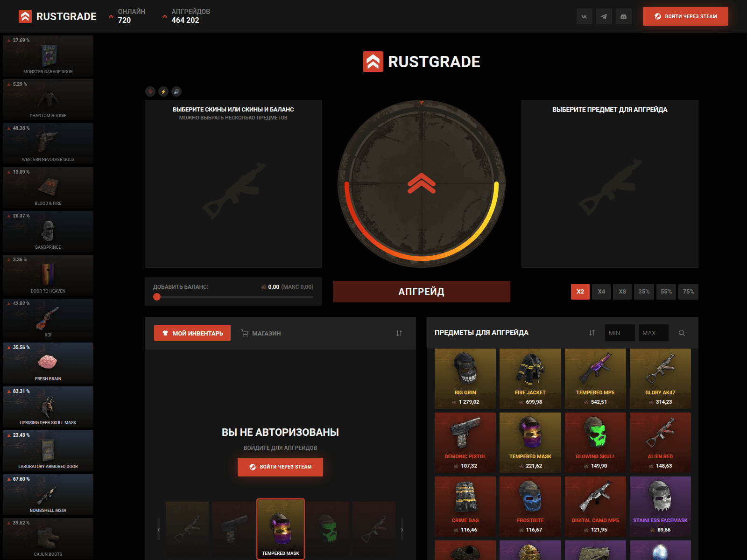Viewport: 747px width, 560px height.
Task: Open Uprising Deer Skull Mask feed item
Action: pos(48,407)
